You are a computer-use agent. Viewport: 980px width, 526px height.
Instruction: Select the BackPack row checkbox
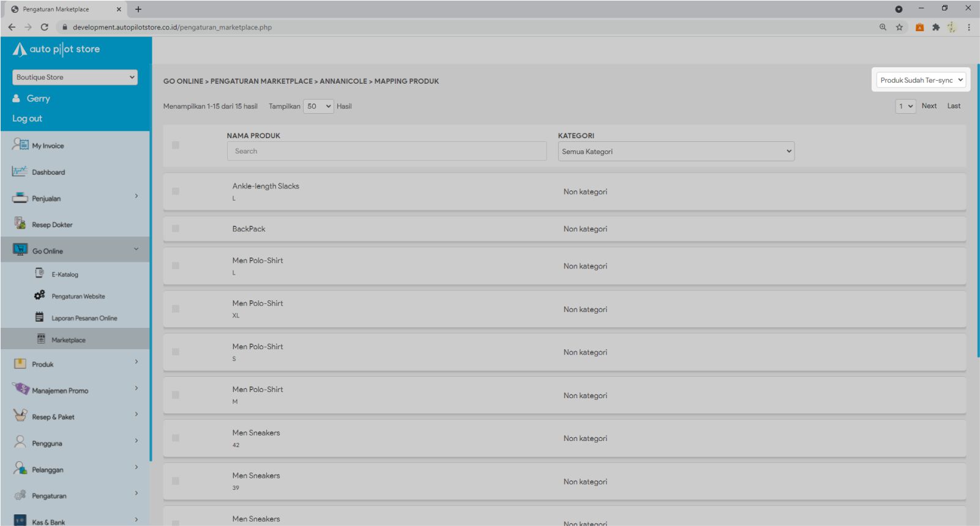click(x=176, y=229)
